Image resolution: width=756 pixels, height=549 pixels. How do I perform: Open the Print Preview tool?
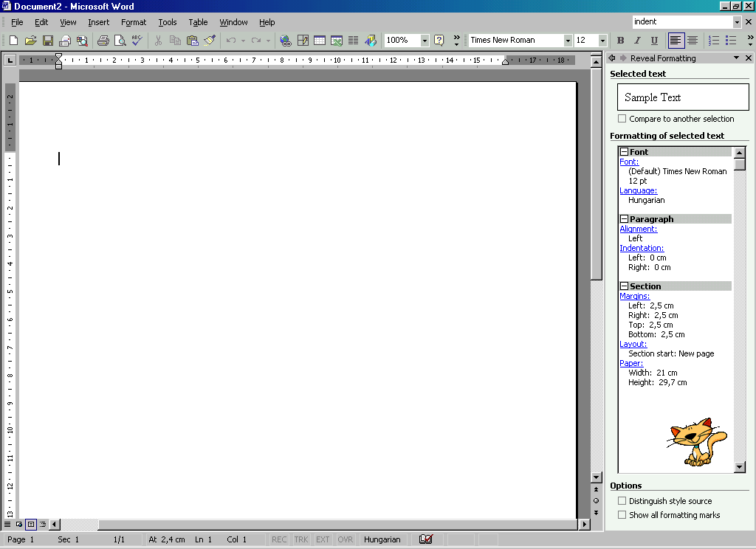point(120,41)
